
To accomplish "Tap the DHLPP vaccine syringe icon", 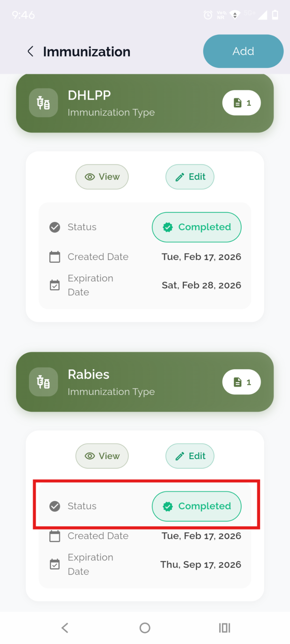I will click(x=43, y=103).
